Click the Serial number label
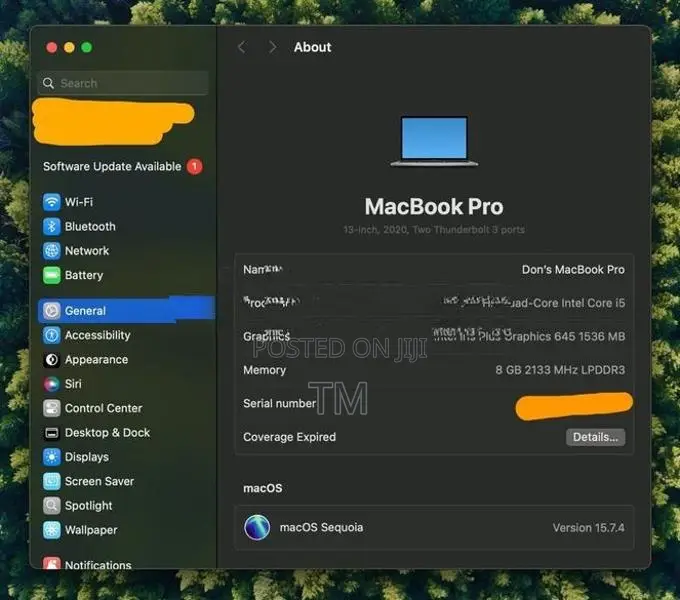 (x=279, y=404)
